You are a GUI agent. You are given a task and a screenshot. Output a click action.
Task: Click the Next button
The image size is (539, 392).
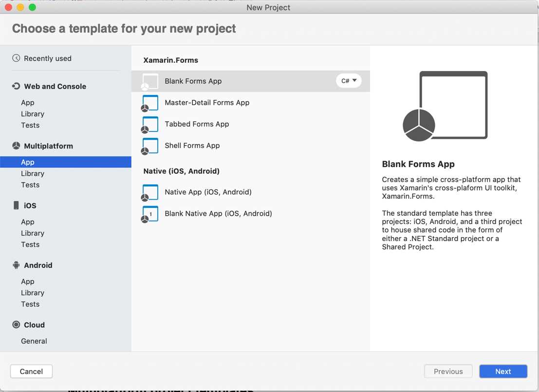(503, 371)
